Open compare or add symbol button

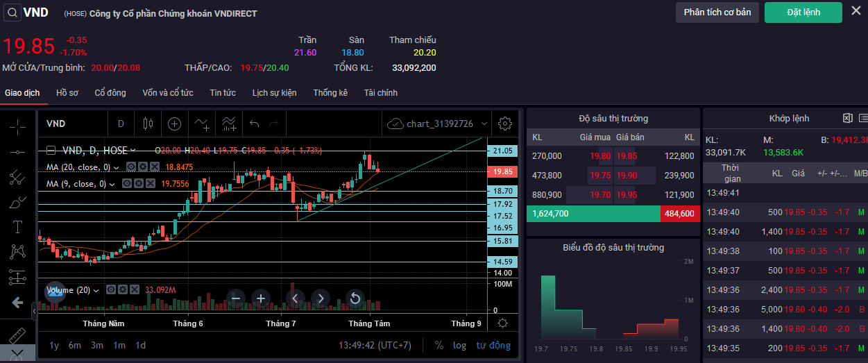(174, 124)
